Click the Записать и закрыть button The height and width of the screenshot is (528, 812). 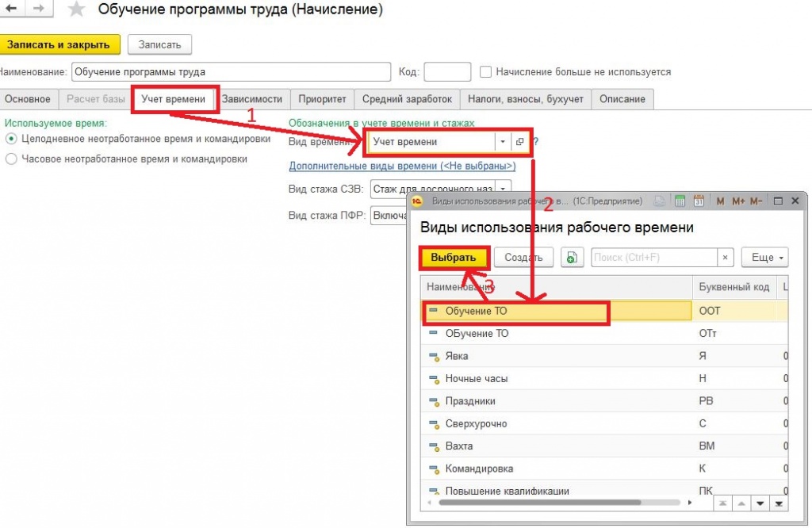pyautogui.click(x=59, y=44)
